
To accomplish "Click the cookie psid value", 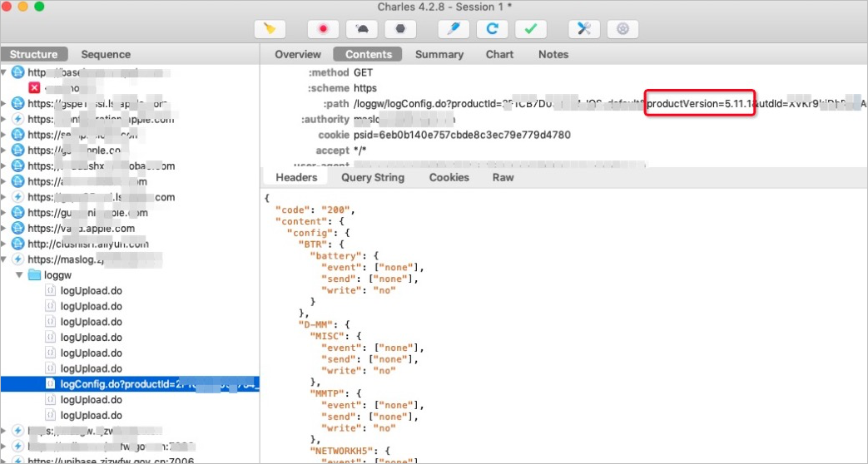I will (x=462, y=135).
